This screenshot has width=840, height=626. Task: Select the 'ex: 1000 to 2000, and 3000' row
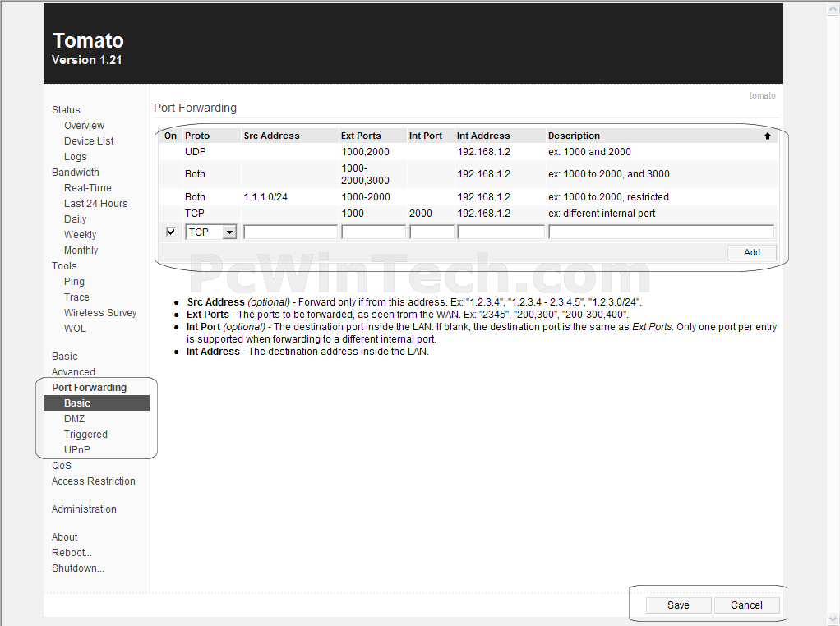[468, 174]
